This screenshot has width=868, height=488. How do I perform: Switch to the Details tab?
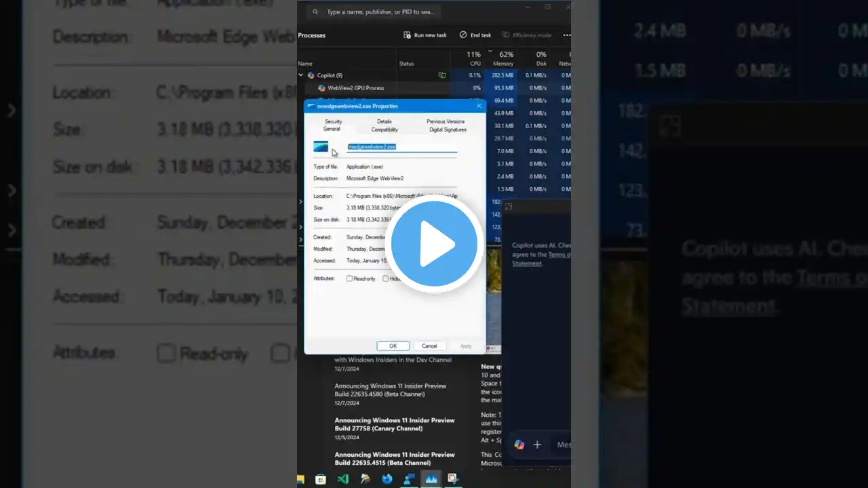[384, 121]
